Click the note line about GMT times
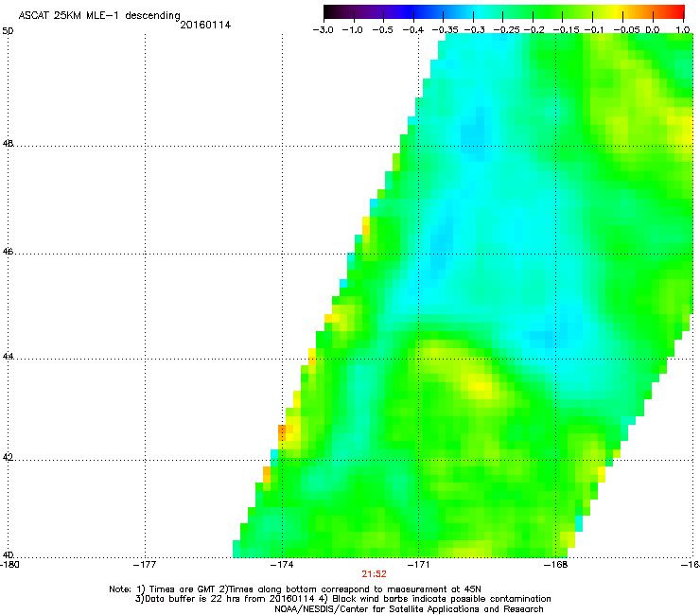This screenshot has width=700, height=615. click(295, 589)
